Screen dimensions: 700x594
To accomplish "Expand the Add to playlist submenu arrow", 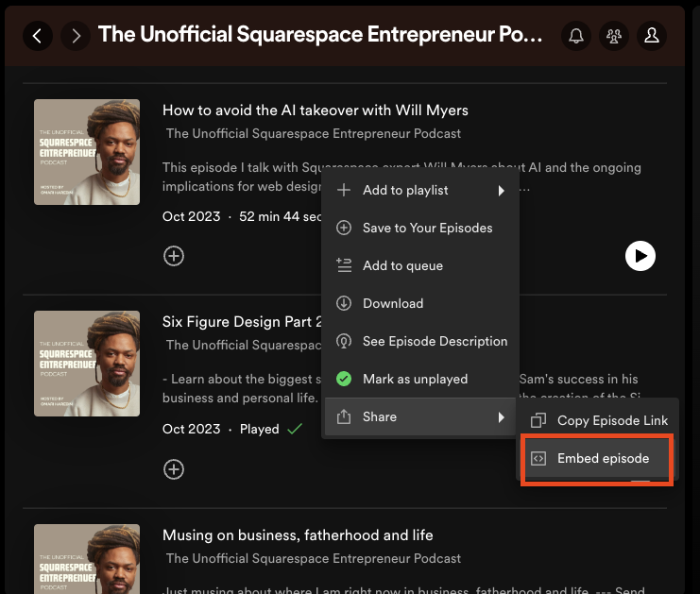I will pyautogui.click(x=502, y=191).
